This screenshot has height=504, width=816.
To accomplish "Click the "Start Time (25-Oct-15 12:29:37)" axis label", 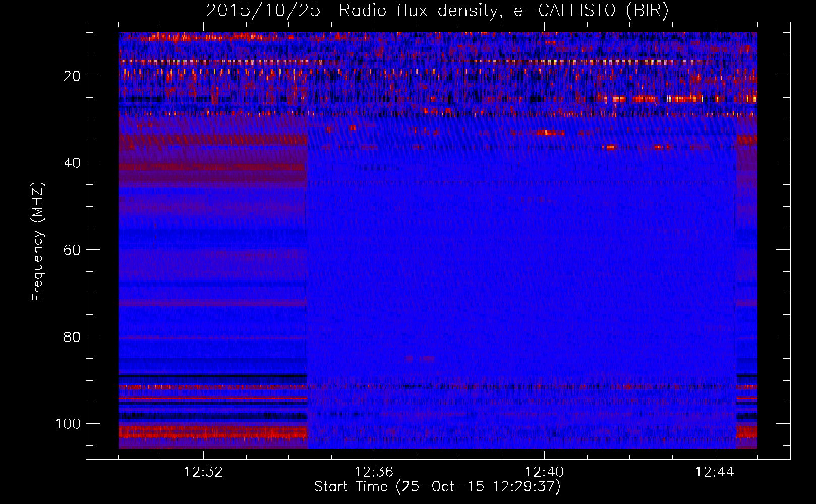I will tap(437, 487).
